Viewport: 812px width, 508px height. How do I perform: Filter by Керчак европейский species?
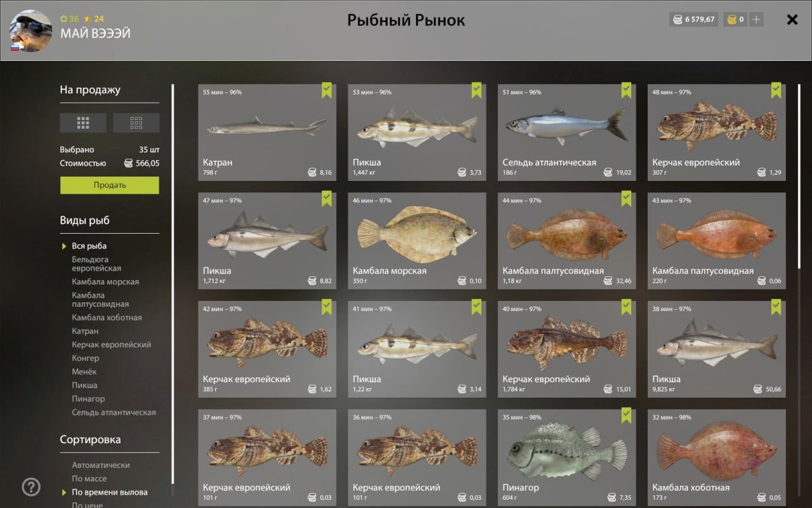(x=112, y=345)
